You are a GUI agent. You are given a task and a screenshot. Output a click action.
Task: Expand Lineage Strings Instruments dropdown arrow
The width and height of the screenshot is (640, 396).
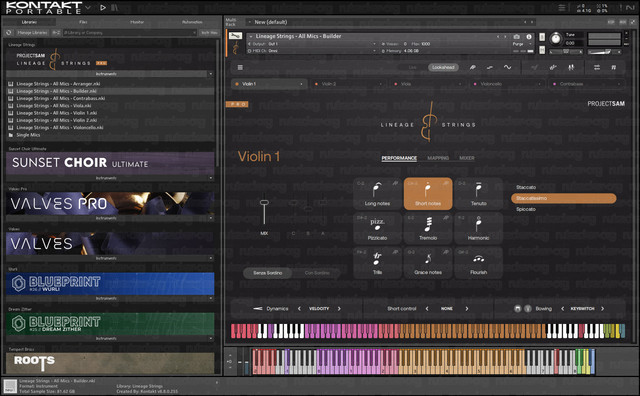click(x=211, y=74)
